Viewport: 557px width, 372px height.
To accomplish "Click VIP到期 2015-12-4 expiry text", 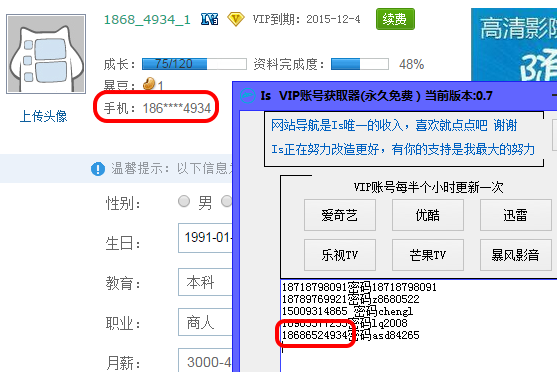I will click(306, 19).
